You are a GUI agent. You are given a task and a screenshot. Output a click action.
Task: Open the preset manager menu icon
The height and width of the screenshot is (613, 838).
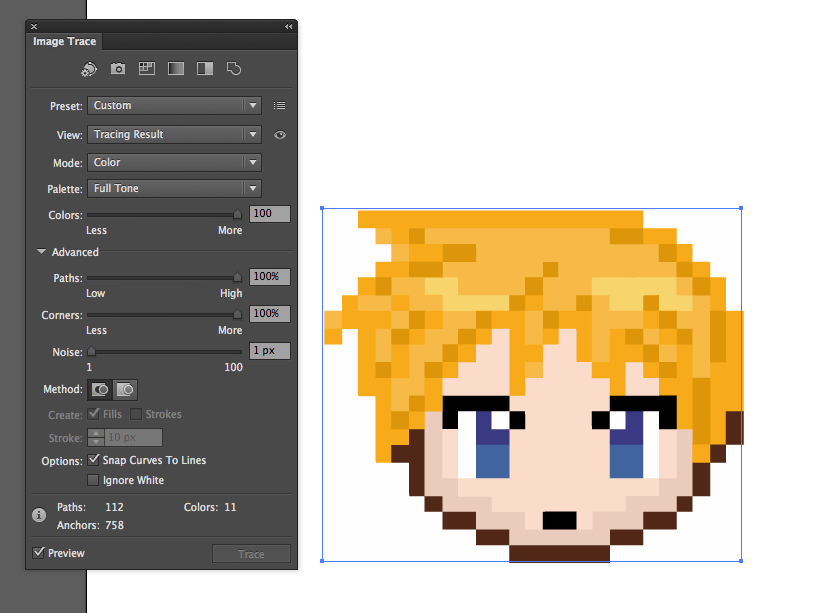[x=279, y=105]
